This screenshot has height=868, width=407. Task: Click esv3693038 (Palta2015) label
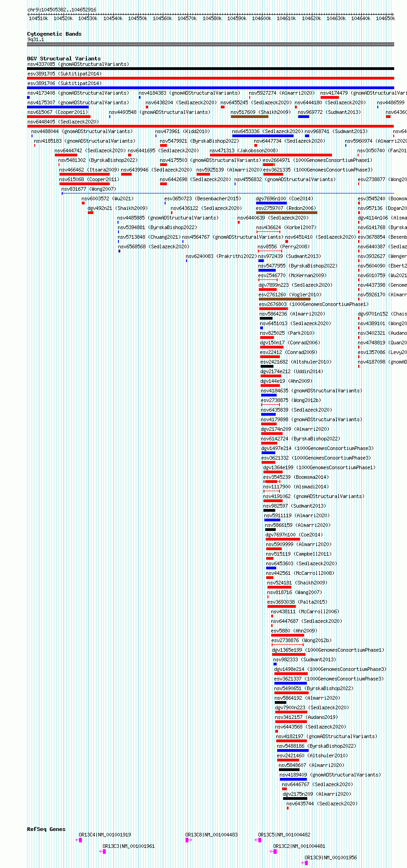coord(297,602)
